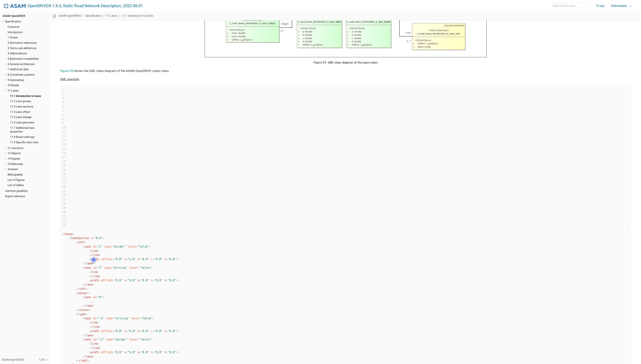Screen dimensions: 641x364
Task: Expand 8 Coordinate systems section
Action: point(6,75)
